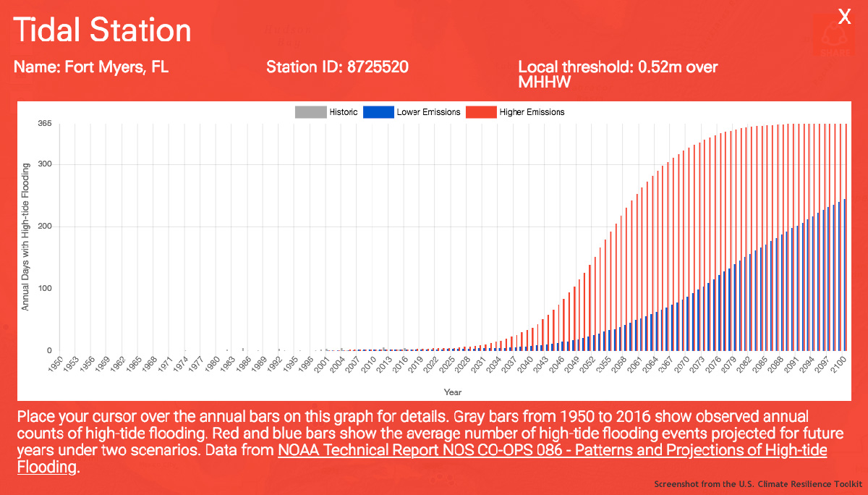
Task: Click the red Higher Emissions legend swatch
Action: [481, 112]
